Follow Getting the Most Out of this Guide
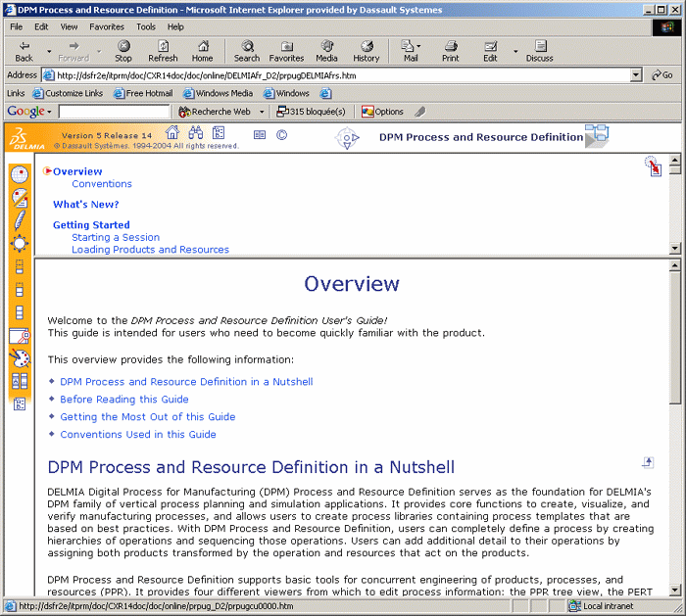The height and width of the screenshot is (616, 686). tap(148, 416)
